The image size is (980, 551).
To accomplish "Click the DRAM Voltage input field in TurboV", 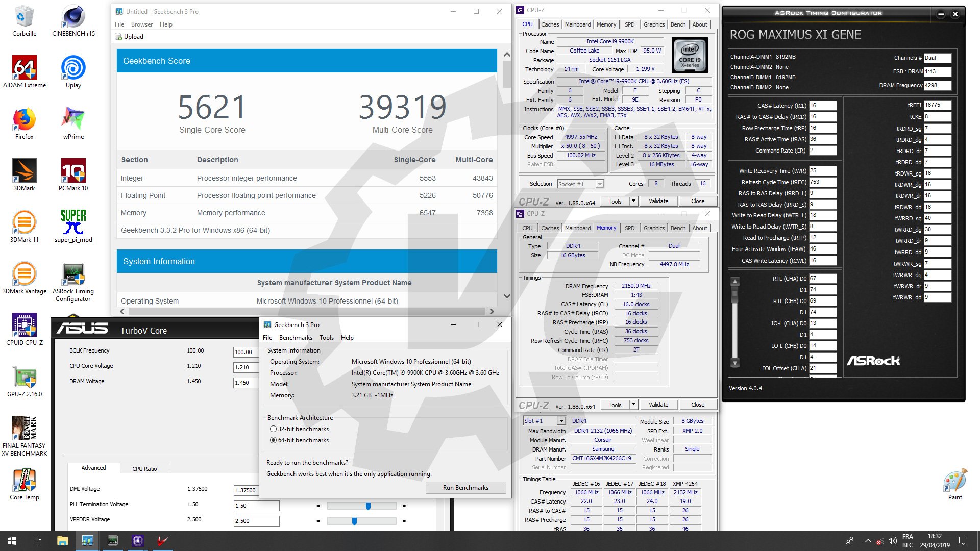I will pyautogui.click(x=246, y=383).
